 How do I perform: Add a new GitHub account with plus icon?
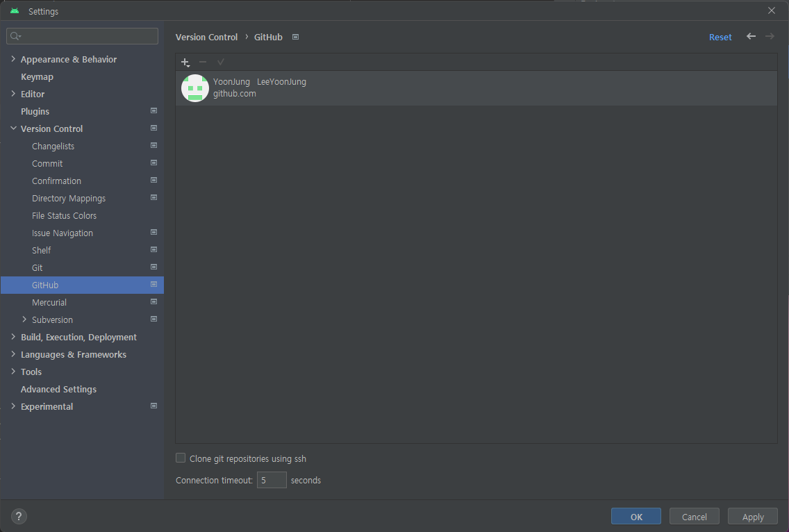click(185, 63)
